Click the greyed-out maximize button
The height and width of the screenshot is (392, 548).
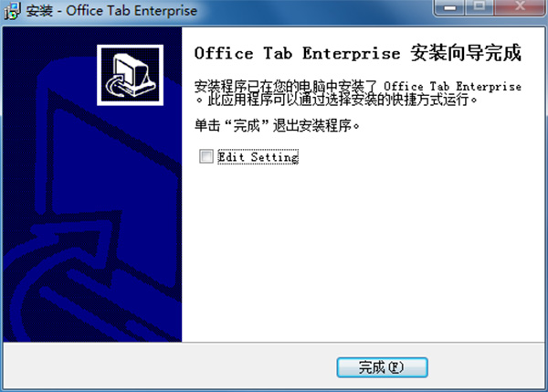coord(479,7)
